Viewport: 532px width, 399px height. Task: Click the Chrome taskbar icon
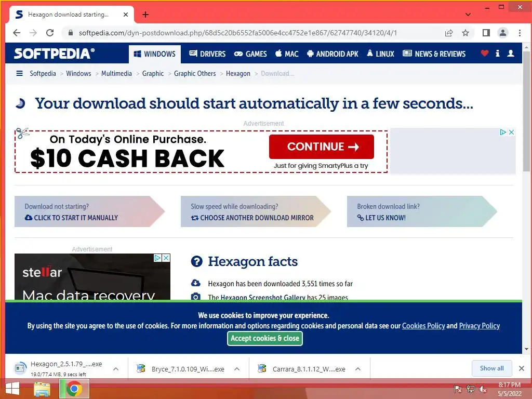click(74, 389)
